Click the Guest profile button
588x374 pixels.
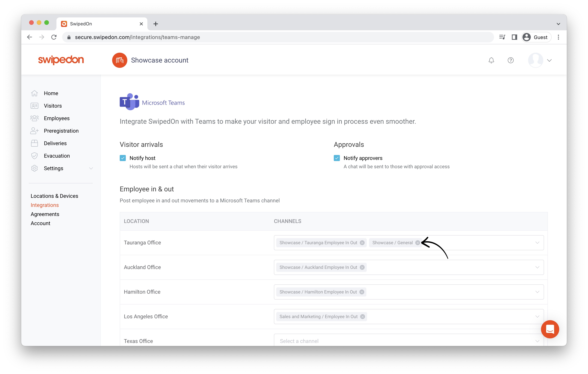tap(536, 37)
